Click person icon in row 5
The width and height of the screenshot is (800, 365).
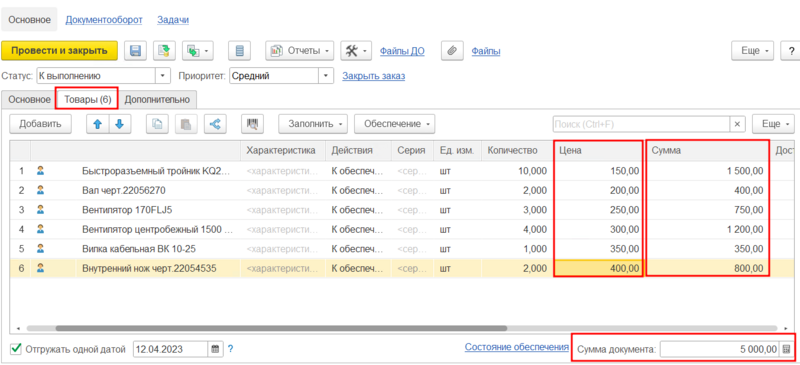click(40, 249)
